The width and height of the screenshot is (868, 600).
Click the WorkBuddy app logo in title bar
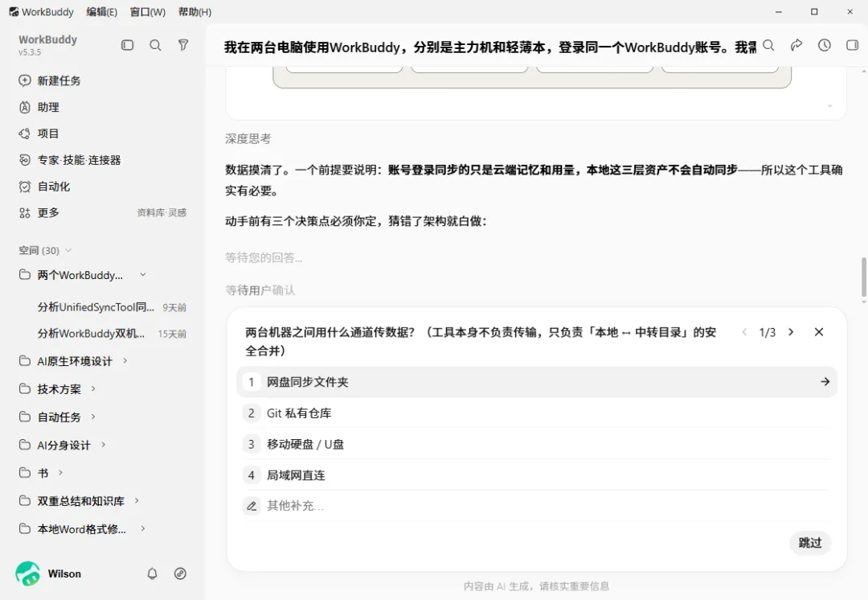pyautogui.click(x=14, y=11)
